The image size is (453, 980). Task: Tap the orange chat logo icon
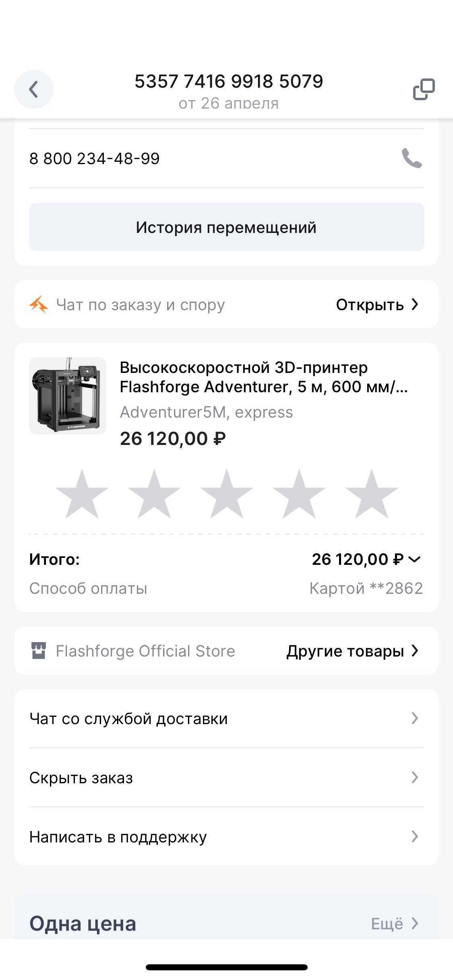(x=39, y=305)
